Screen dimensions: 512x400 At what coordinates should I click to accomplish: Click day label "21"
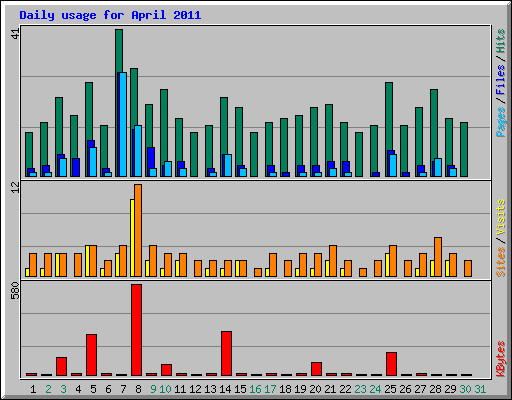click(330, 389)
